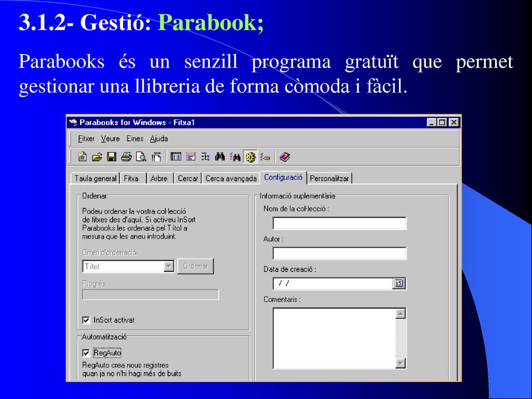The width and height of the screenshot is (532, 399).
Task: Click the page setup icon
Action: pos(156,157)
